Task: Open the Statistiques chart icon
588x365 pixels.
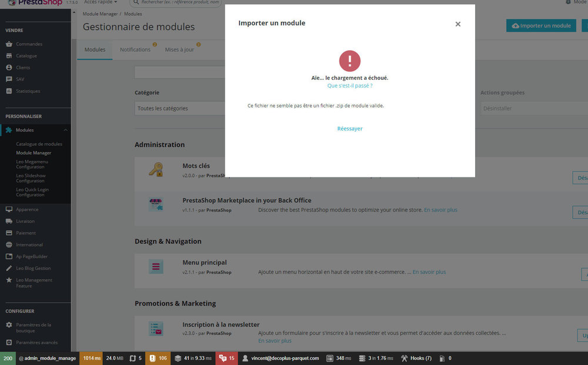Action: [x=9, y=91]
